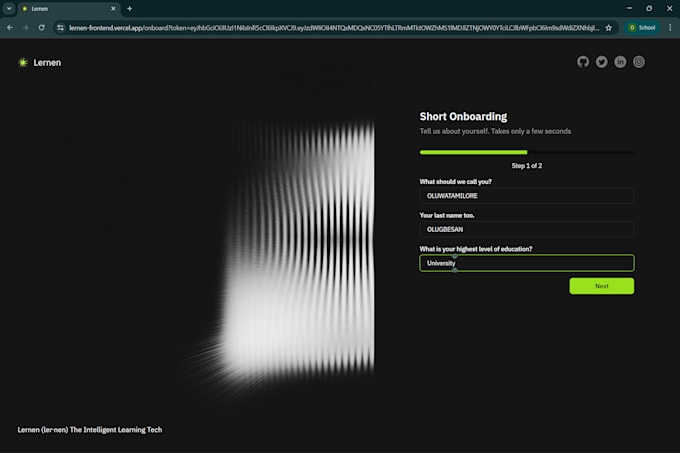Click the highest level of education label
680x453 pixels.
[x=476, y=249]
